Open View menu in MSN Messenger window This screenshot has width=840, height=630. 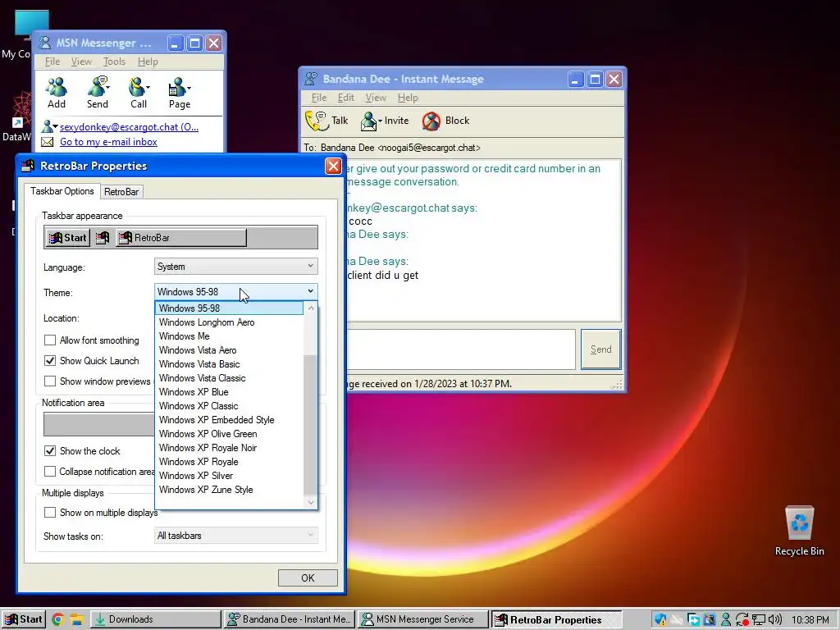[81, 62]
